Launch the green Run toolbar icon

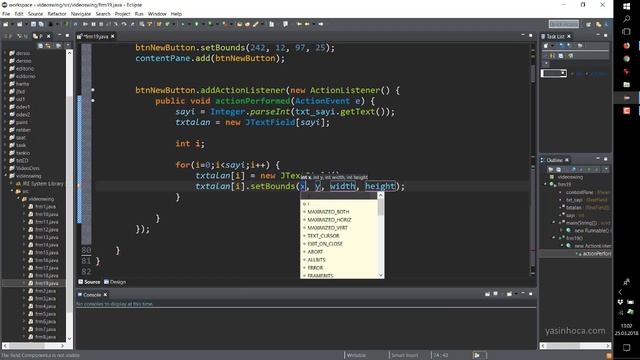196,24
